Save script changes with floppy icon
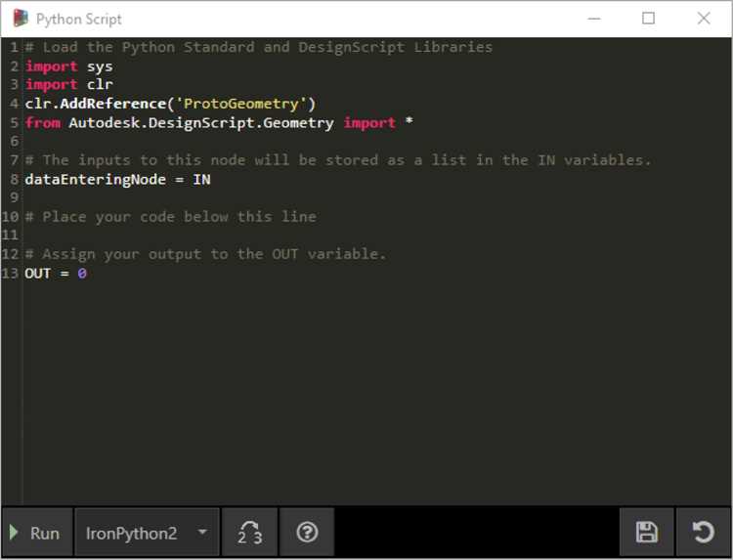Viewport: 733px width, 560px height. pos(647,533)
